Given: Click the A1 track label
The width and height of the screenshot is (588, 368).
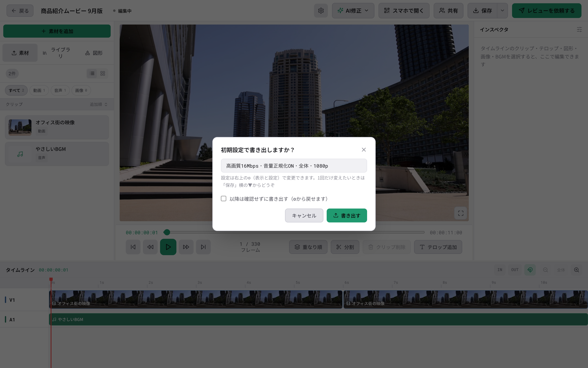Looking at the screenshot, I should point(12,320).
